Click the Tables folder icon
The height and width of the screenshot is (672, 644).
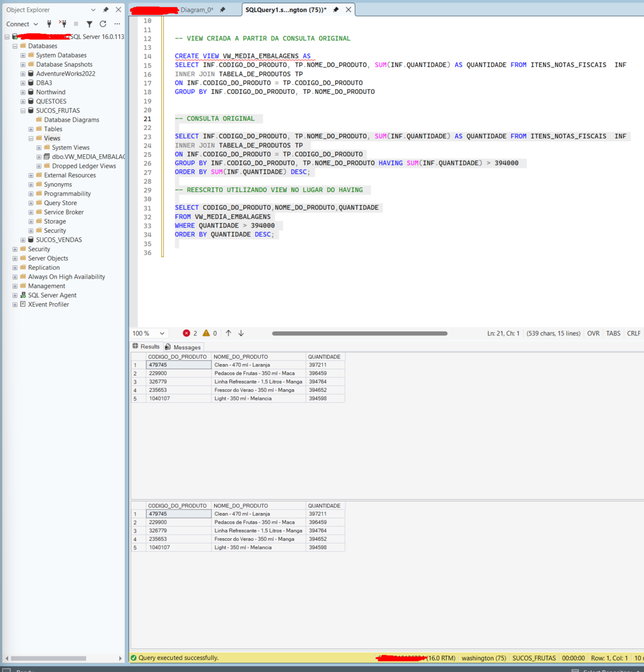click(39, 129)
